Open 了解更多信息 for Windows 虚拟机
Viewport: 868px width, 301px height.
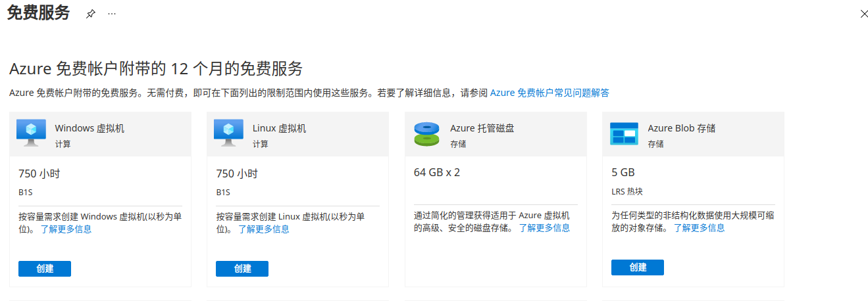point(66,229)
